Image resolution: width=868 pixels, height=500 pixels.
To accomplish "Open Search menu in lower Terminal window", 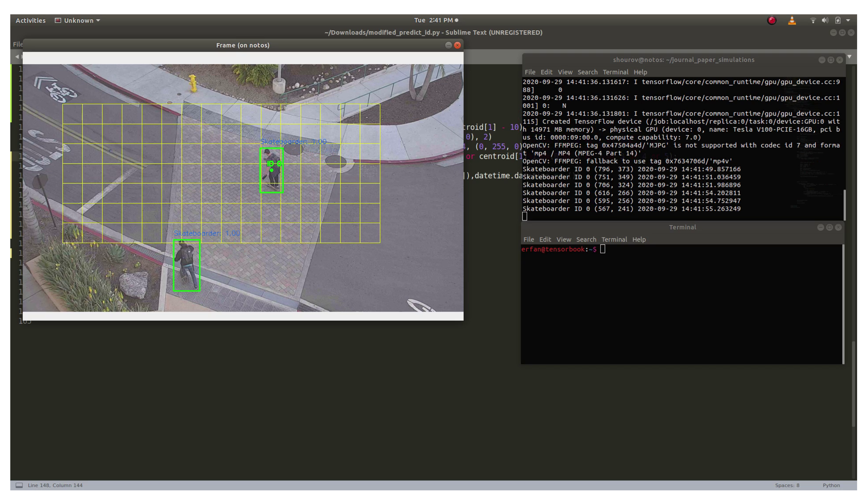I will click(x=586, y=239).
